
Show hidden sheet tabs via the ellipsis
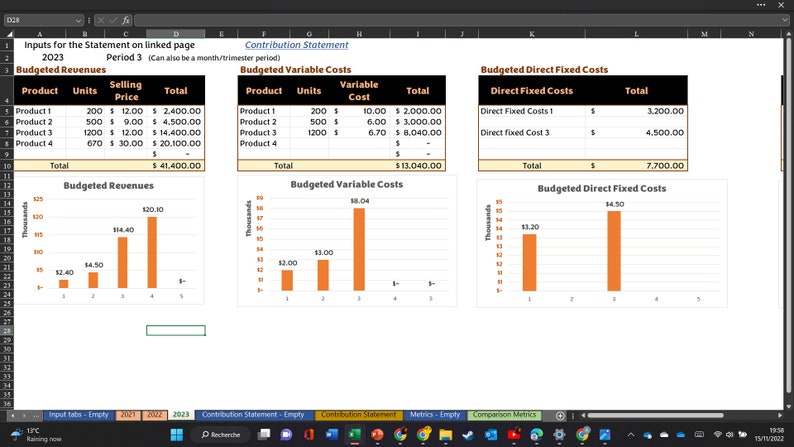click(36, 415)
